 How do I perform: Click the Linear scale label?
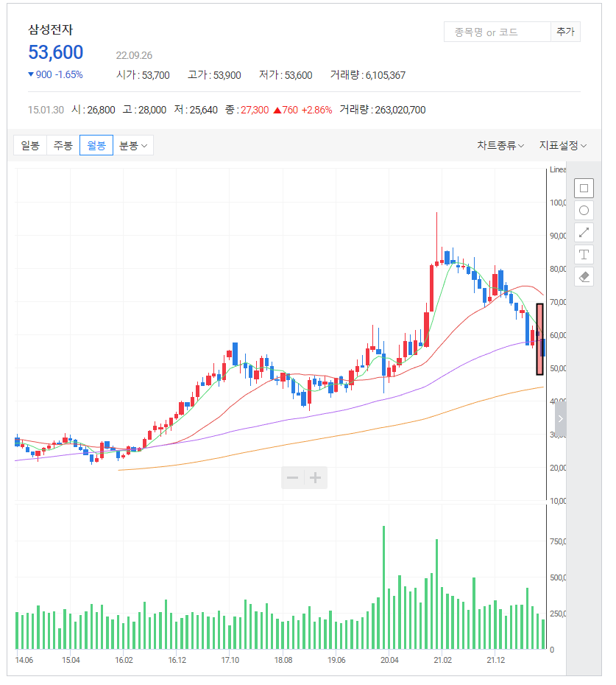pos(558,169)
